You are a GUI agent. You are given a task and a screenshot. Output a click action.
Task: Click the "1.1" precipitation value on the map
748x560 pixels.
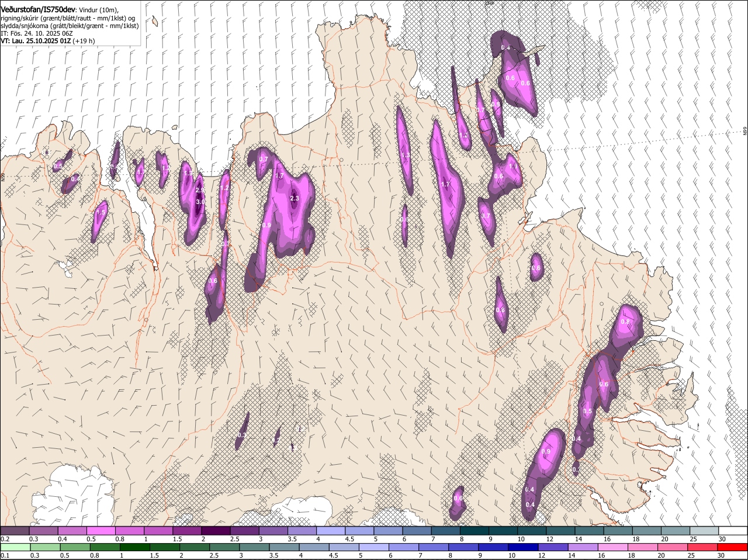point(514,166)
